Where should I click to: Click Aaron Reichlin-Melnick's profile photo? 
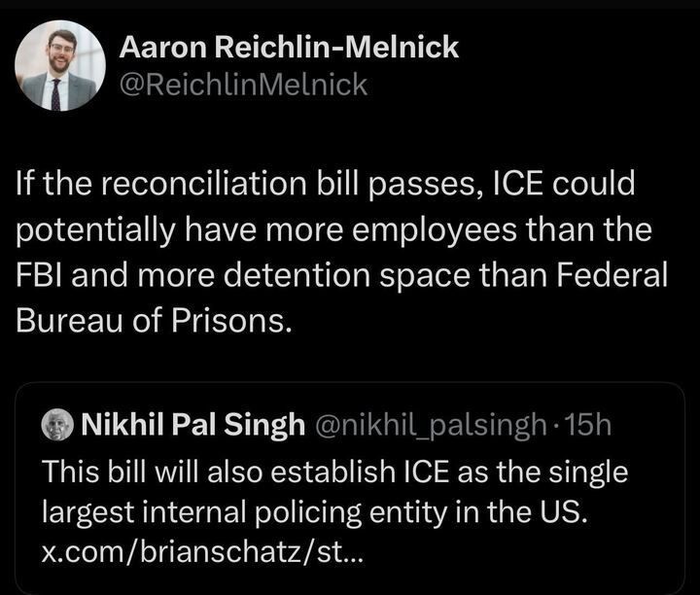tap(61, 65)
